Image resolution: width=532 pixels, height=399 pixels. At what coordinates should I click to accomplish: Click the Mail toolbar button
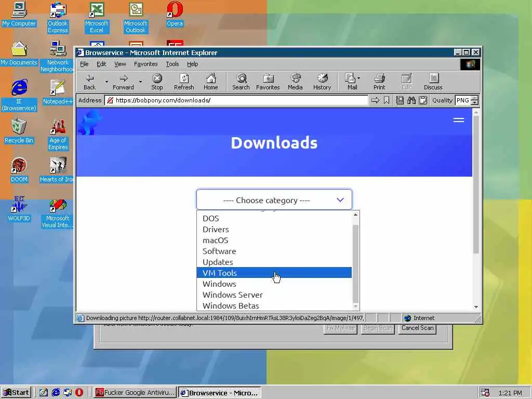[351, 82]
